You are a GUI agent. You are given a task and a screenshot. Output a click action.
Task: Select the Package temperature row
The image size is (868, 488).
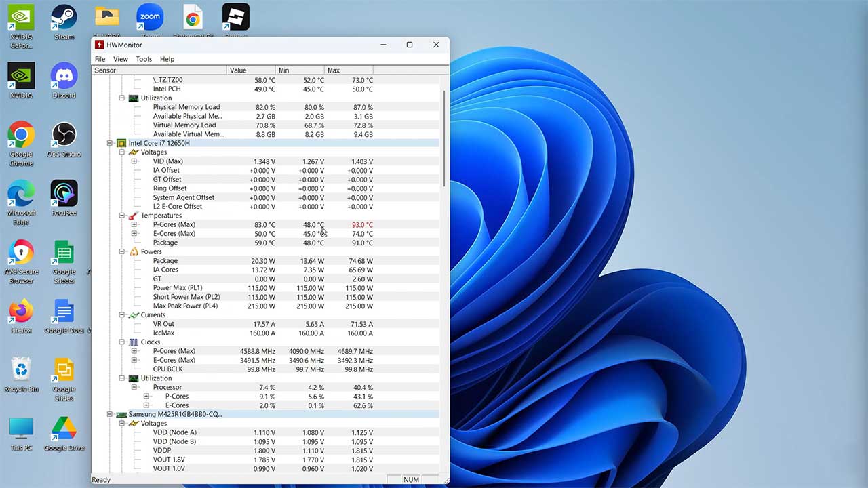[165, 243]
